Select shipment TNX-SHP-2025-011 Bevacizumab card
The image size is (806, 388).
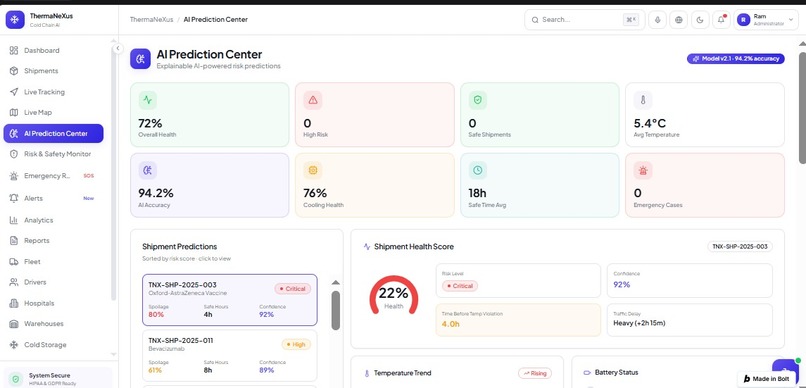tap(230, 356)
